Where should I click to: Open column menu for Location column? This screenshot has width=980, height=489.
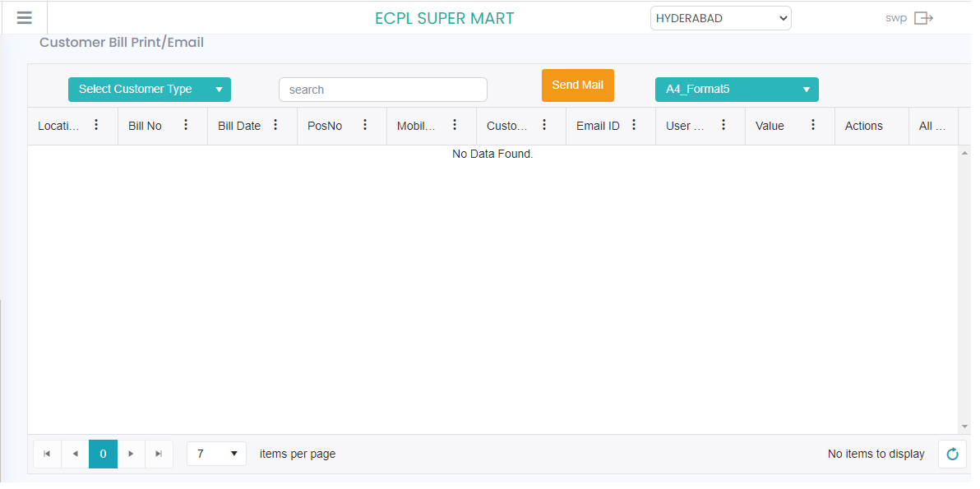point(96,125)
